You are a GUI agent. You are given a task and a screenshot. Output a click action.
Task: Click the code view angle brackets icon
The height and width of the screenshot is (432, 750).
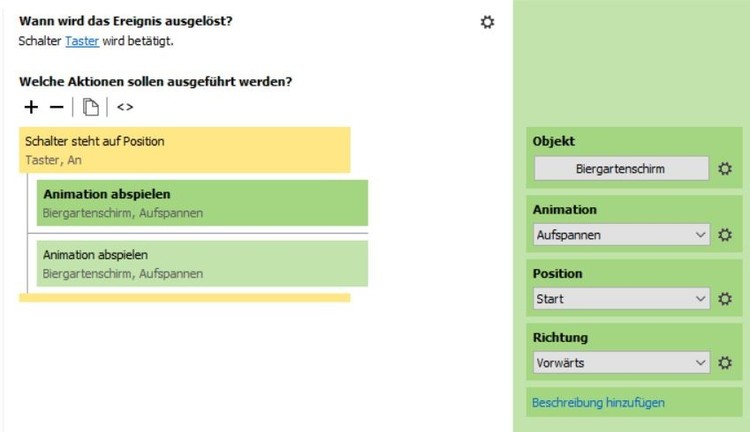[125, 107]
